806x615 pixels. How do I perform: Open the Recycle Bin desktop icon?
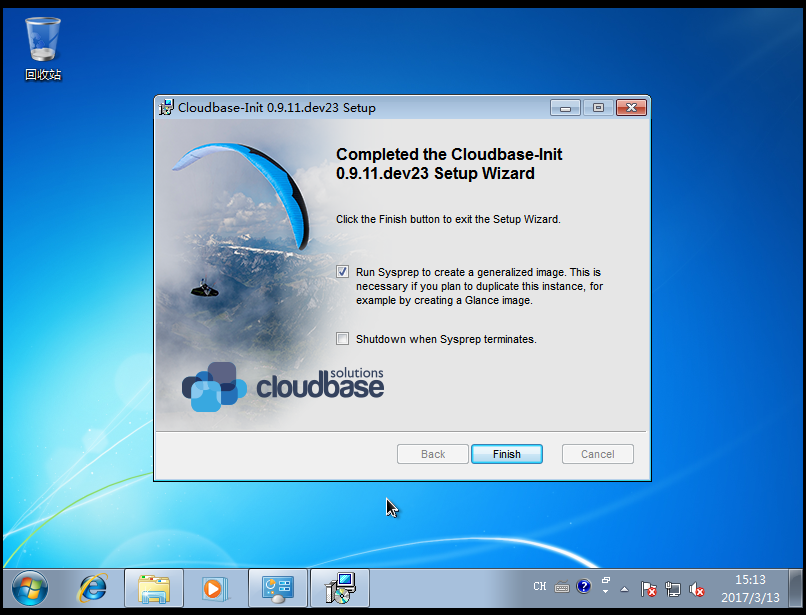click(43, 49)
